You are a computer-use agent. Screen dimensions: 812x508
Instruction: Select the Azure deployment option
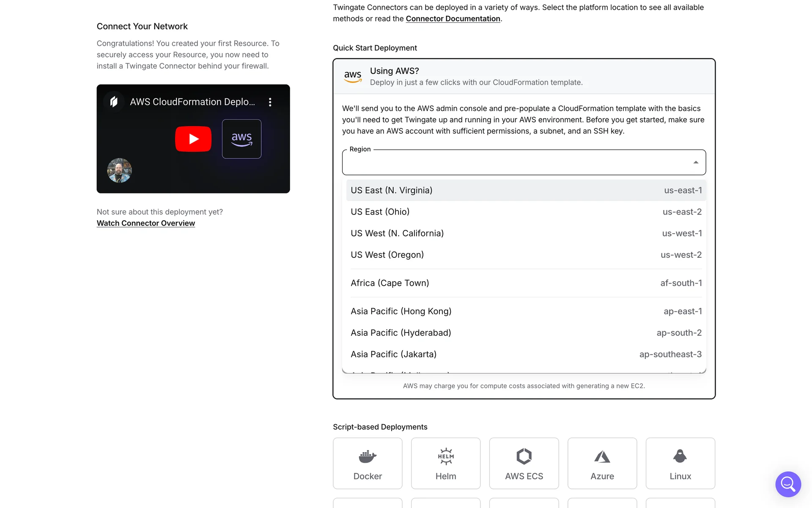coord(602,463)
